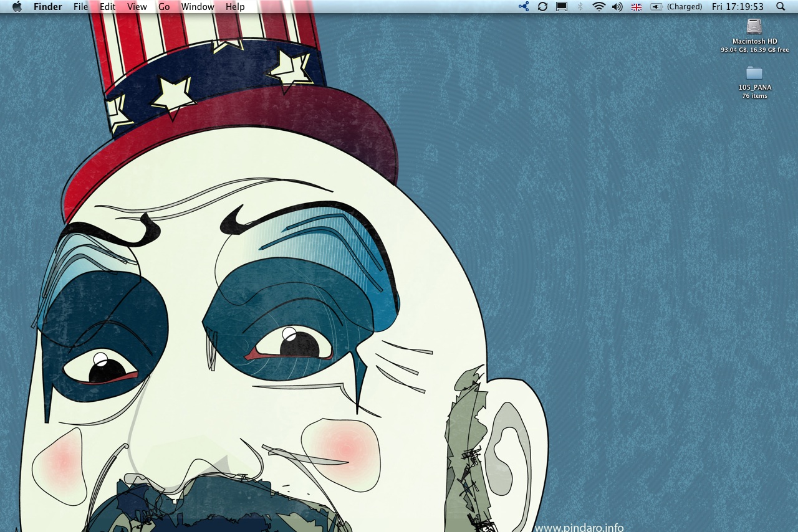Click the blue share-nodes status icon

524,6
